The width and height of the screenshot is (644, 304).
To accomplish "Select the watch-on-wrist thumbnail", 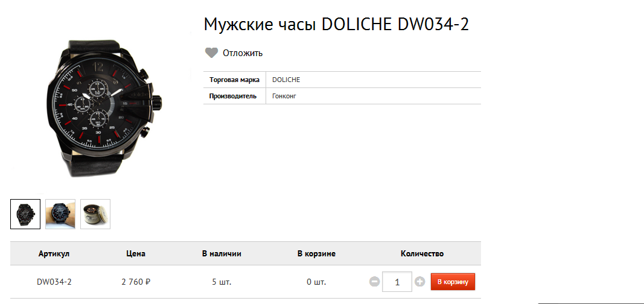I will click(x=60, y=214).
